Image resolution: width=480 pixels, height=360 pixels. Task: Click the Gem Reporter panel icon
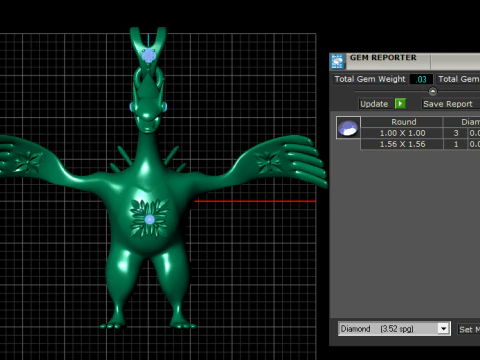(337, 61)
